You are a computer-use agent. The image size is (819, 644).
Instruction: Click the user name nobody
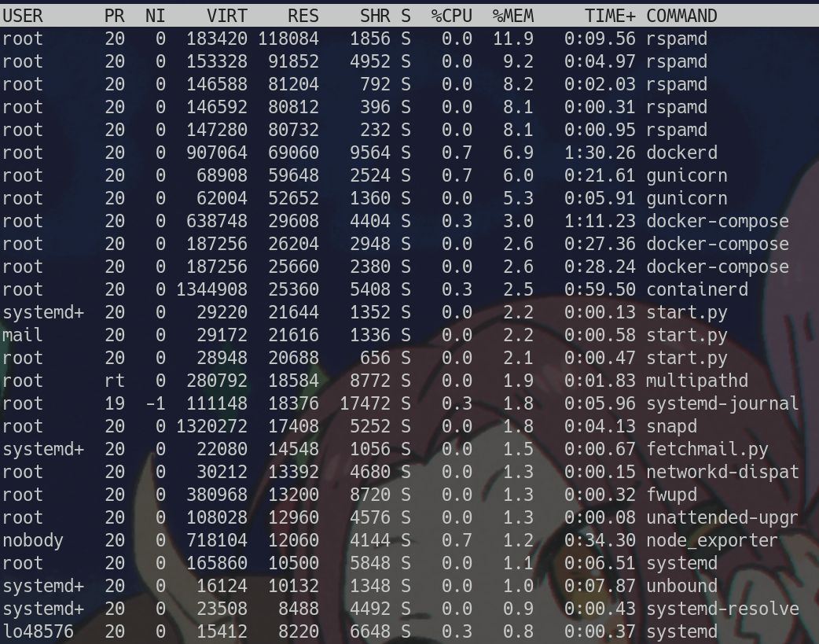[x=33, y=540]
